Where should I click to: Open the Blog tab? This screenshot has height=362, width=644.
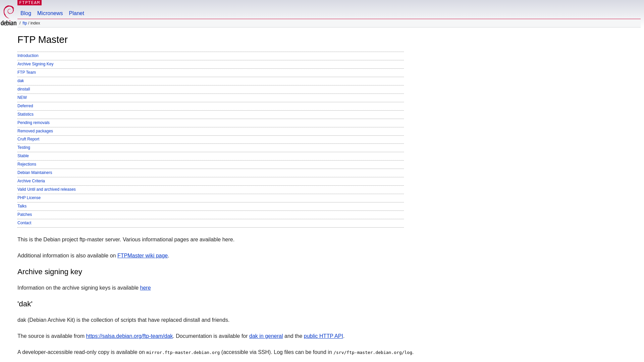(26, 13)
